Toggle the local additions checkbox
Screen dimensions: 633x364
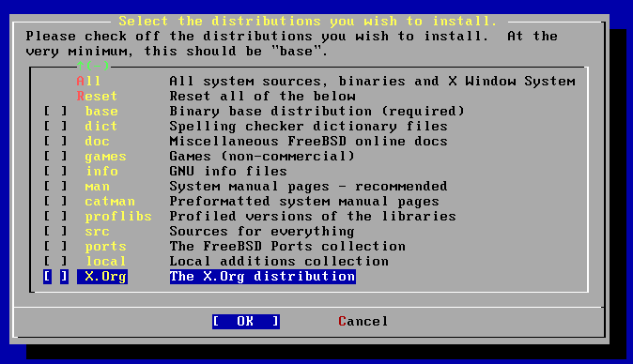[x=55, y=261]
